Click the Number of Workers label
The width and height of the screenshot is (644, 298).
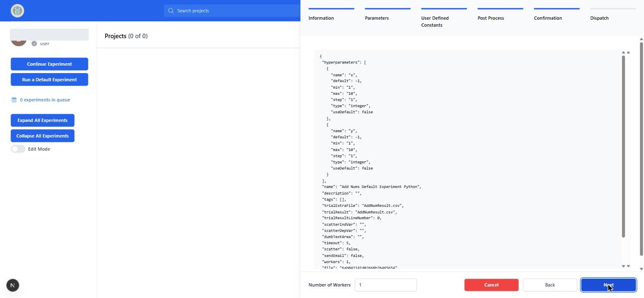[x=329, y=285]
